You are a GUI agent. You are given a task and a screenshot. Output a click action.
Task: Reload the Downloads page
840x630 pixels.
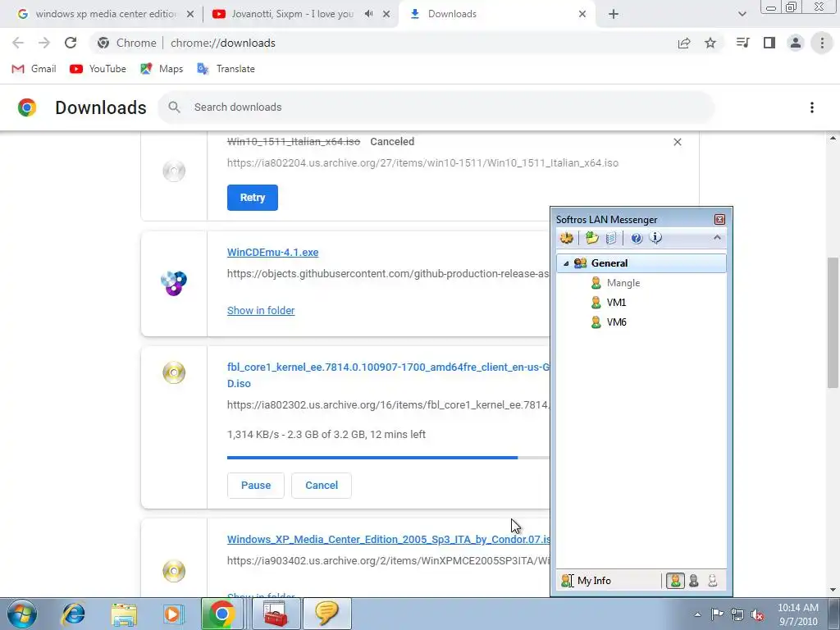coord(71,43)
